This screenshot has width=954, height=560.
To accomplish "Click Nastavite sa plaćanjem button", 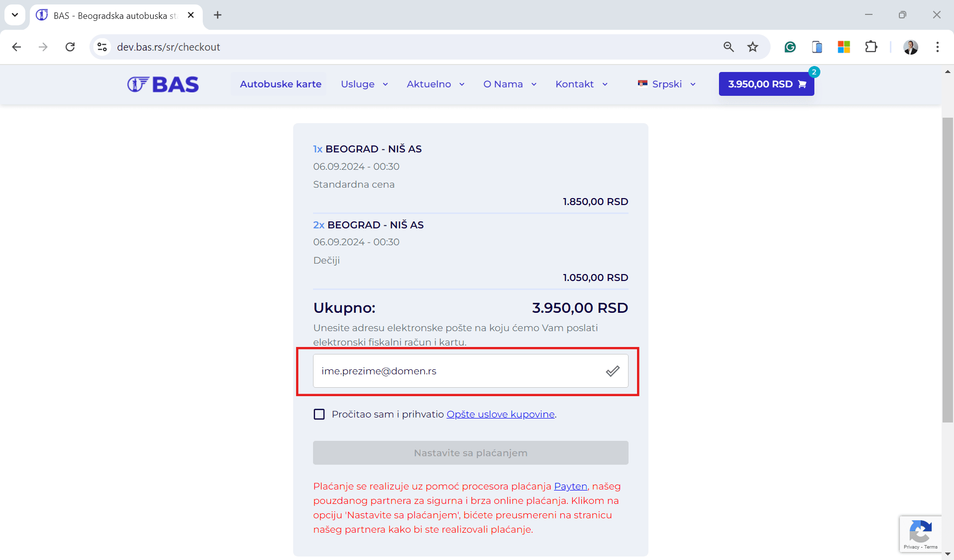I will point(471,453).
